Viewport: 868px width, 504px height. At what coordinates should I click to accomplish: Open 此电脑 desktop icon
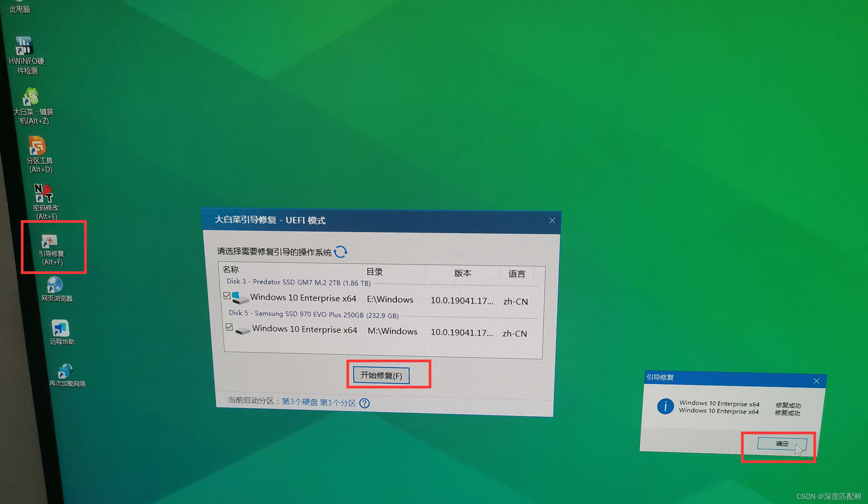[20, 8]
